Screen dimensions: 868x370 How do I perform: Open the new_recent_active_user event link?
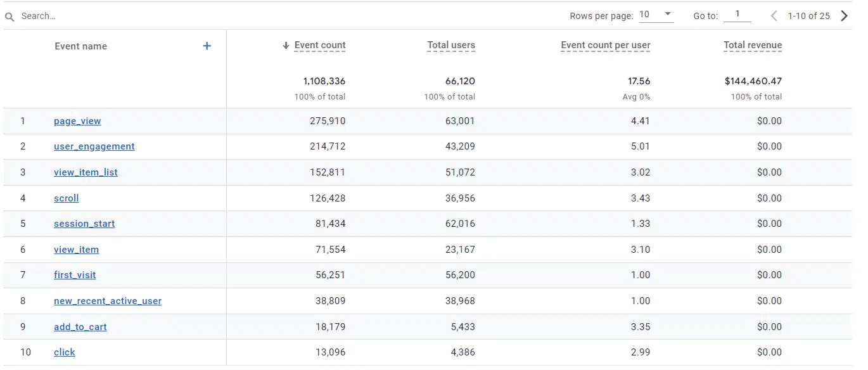coord(108,301)
